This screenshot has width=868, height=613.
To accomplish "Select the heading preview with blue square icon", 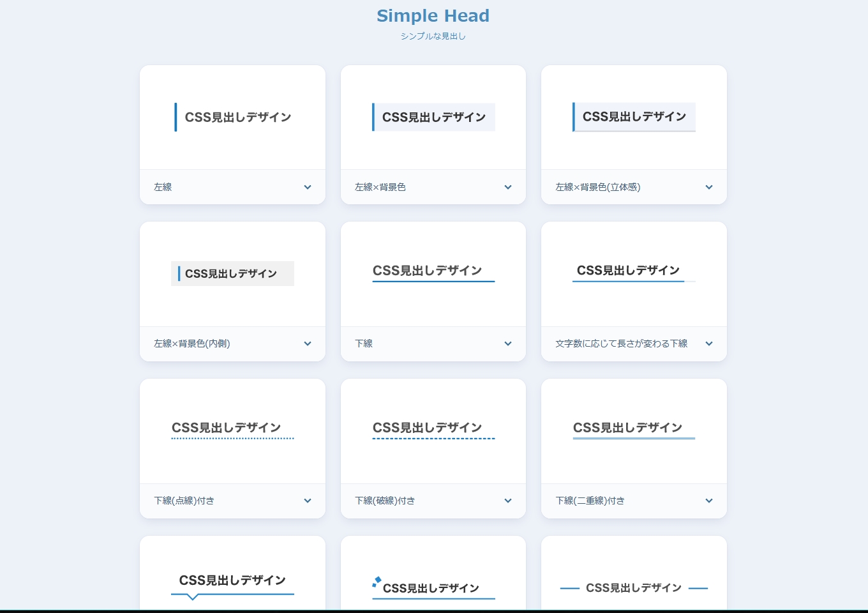I will 433,587.
